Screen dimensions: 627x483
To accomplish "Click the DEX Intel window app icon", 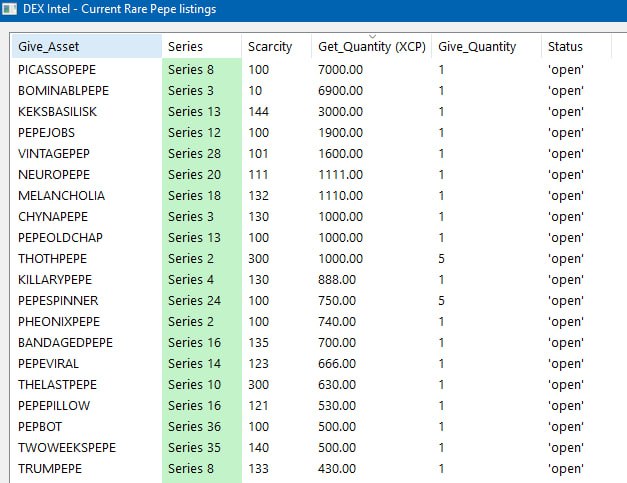I will 9,9.
